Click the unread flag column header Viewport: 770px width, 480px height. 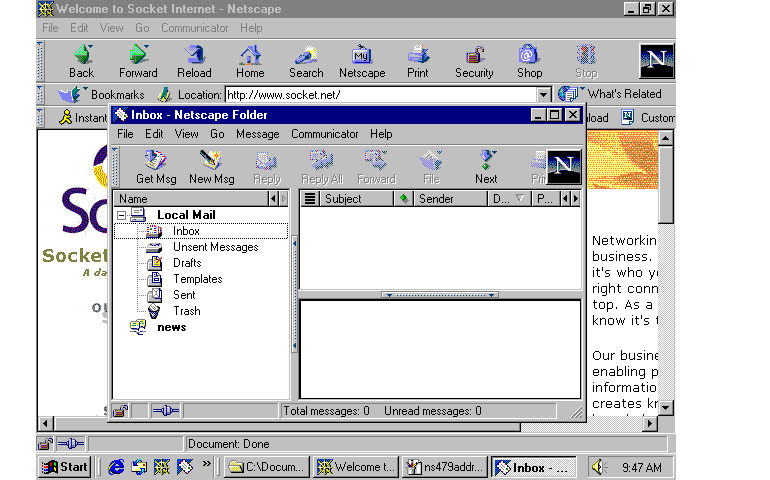[404, 199]
